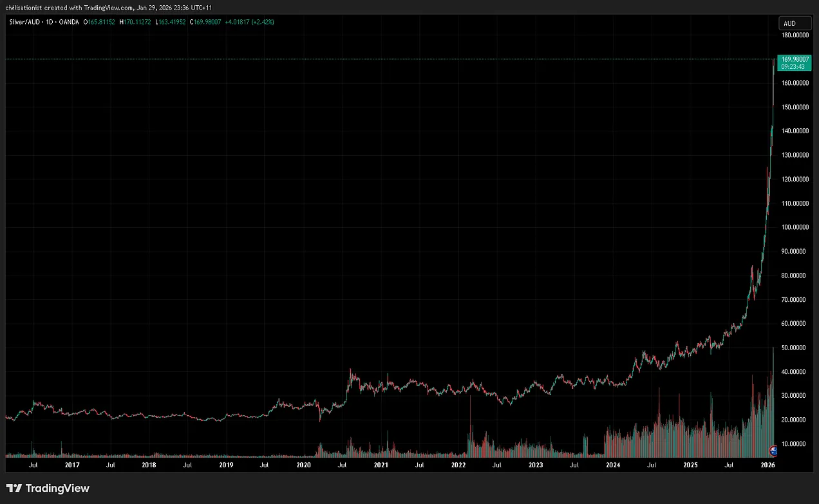Click the 2026 label on time axis
819x504 pixels.
click(x=767, y=464)
